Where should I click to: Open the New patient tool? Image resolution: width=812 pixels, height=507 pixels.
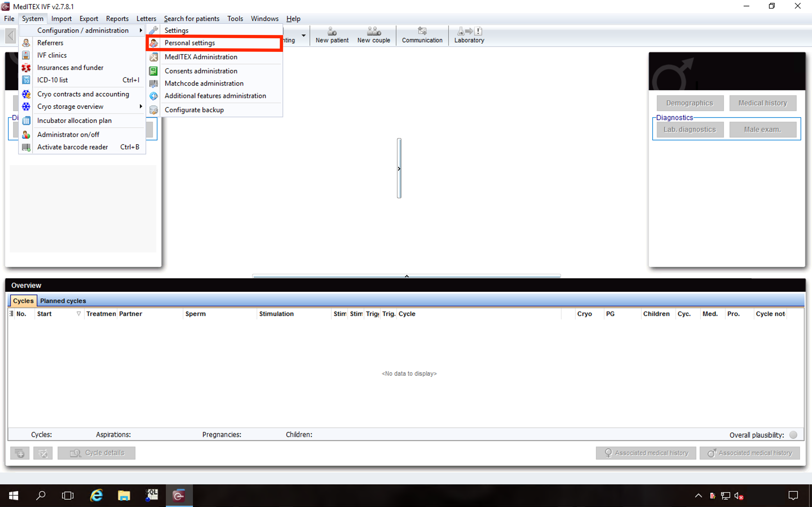tap(332, 35)
